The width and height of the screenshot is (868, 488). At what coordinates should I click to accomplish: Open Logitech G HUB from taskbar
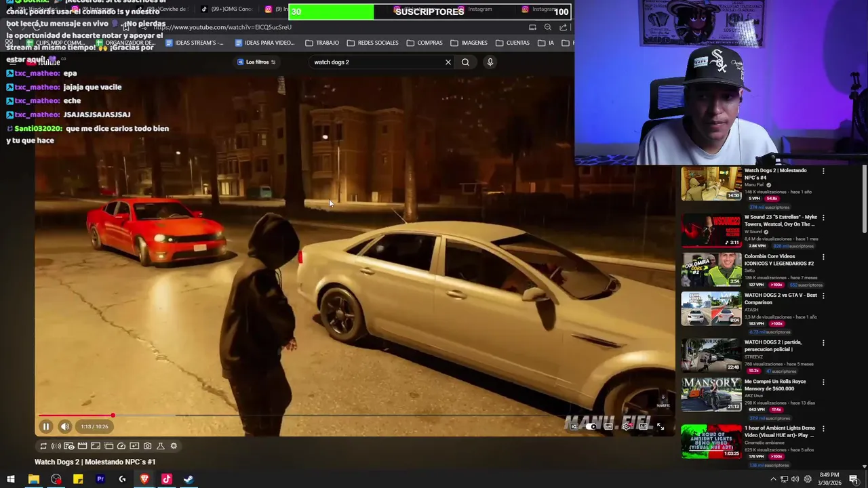tap(122, 479)
